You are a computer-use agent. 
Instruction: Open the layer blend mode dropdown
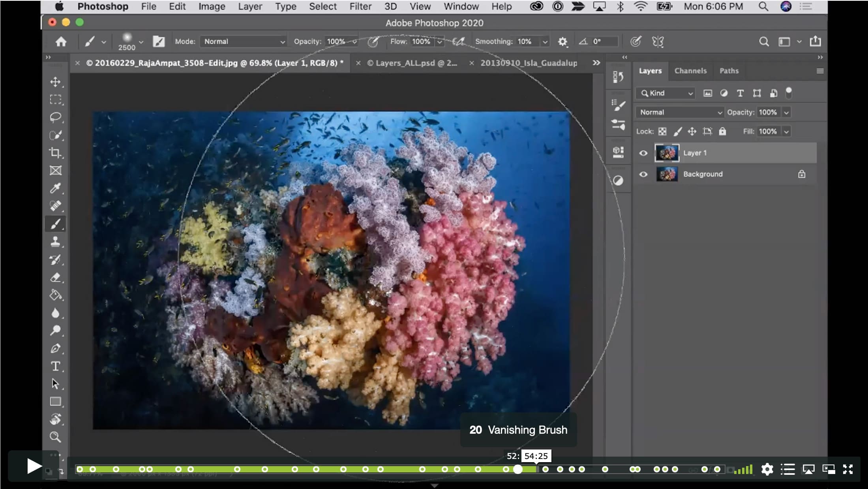[679, 112]
